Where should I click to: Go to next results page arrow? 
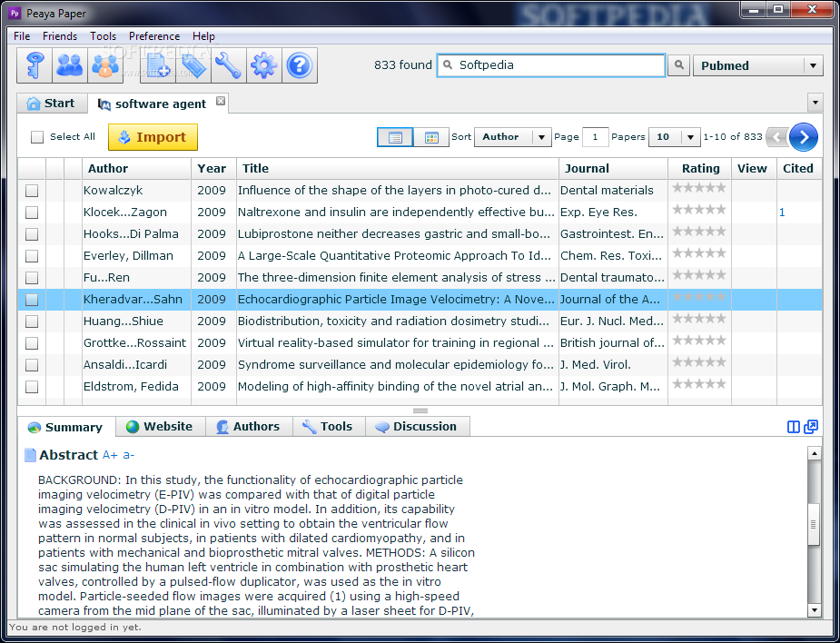(803, 137)
